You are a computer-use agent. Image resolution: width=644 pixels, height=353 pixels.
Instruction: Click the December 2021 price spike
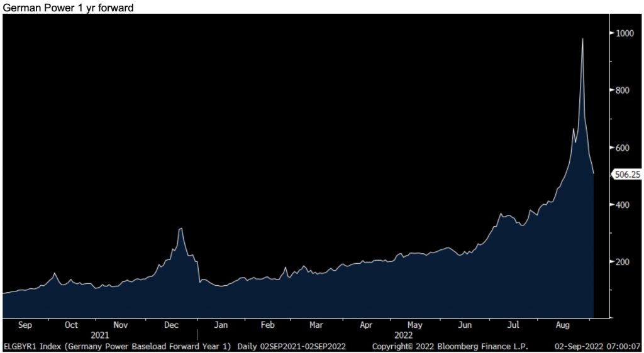[180, 229]
